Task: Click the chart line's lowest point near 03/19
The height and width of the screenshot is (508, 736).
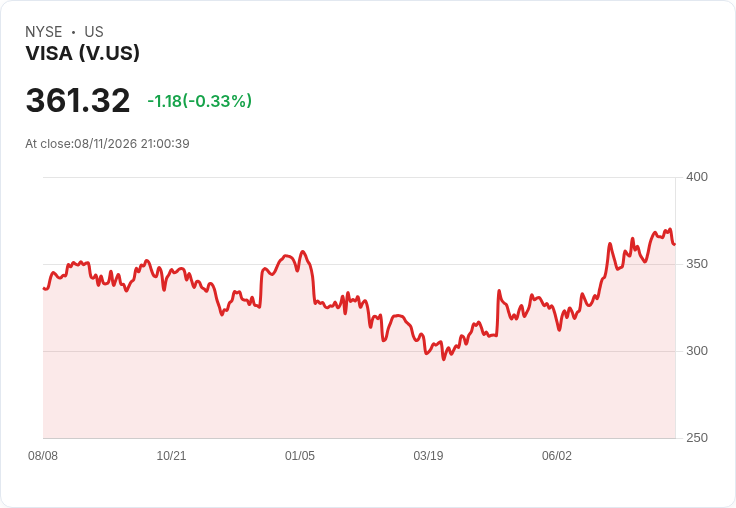Action: [x=444, y=359]
